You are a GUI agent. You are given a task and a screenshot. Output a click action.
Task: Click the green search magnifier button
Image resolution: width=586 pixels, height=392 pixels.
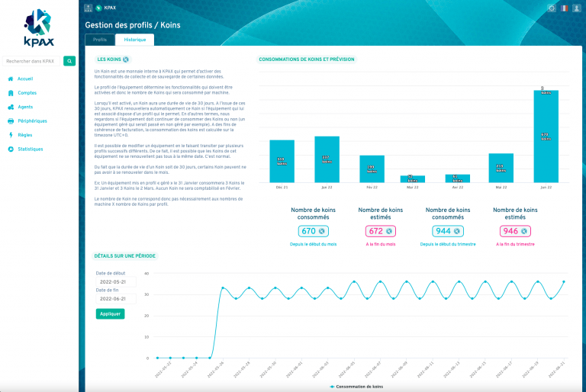[69, 61]
